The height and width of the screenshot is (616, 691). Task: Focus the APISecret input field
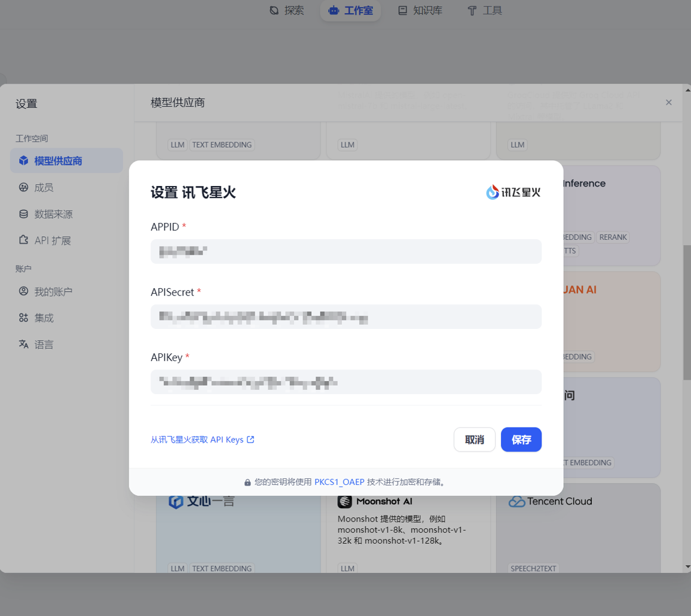[346, 316]
